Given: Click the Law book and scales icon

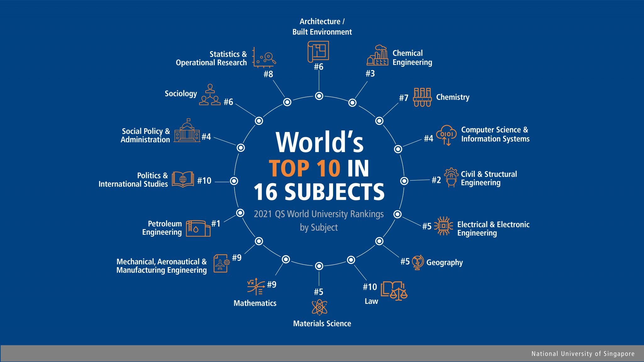Looking at the screenshot, I should pos(394,291).
